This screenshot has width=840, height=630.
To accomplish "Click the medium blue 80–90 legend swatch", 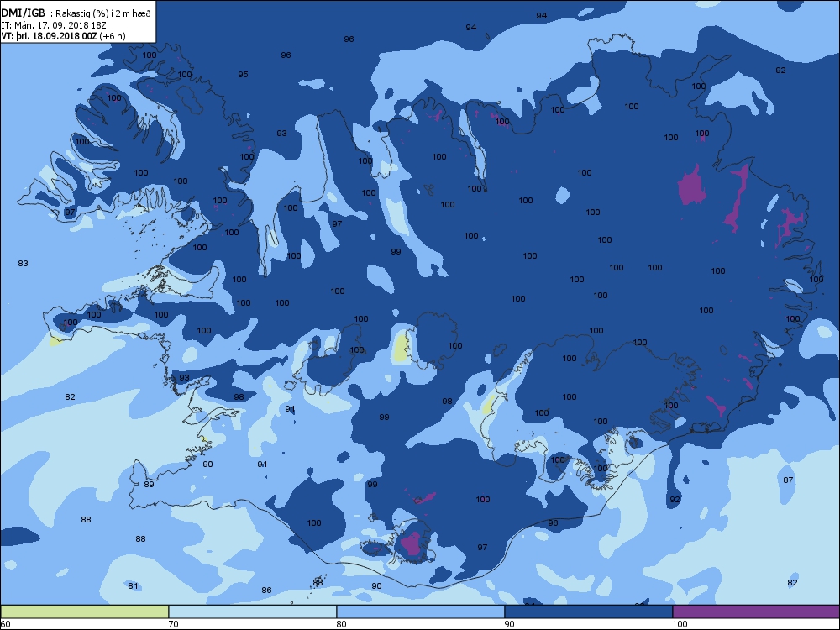I will pos(421,612).
